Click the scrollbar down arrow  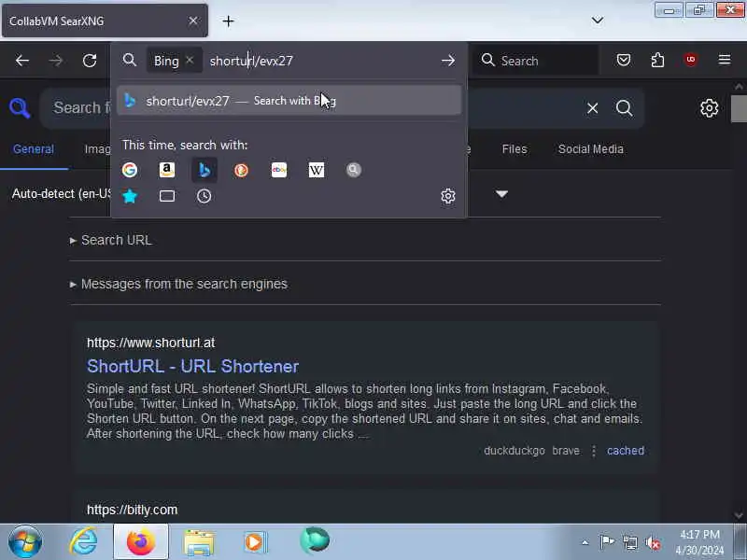point(739,515)
